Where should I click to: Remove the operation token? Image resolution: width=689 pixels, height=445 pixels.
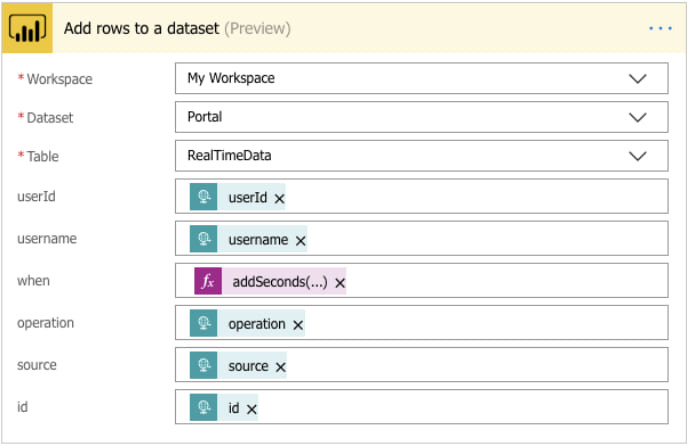click(x=298, y=325)
